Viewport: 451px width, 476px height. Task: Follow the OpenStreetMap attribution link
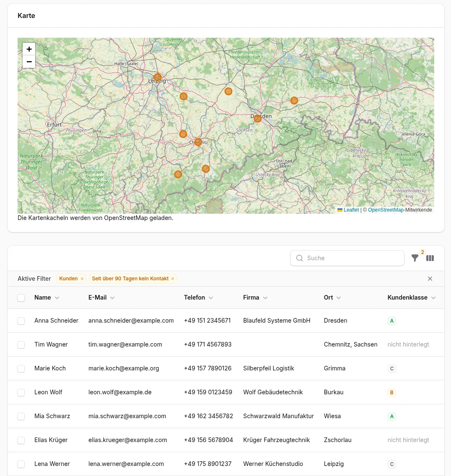tap(386, 210)
